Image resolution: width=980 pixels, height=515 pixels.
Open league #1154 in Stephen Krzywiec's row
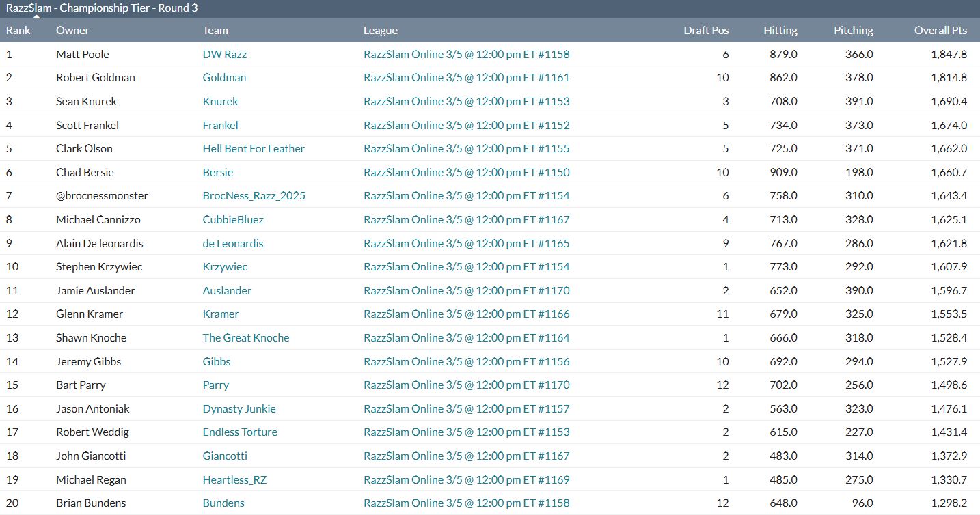pos(467,266)
